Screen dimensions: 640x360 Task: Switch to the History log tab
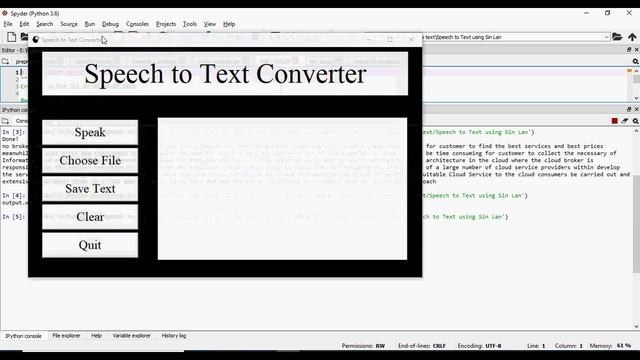coord(173,336)
